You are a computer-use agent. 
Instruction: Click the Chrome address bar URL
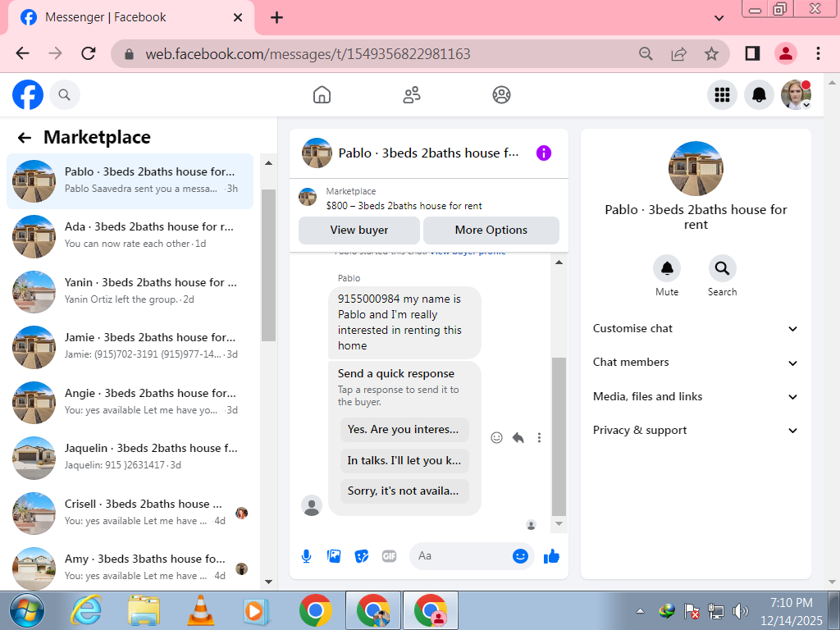coord(308,54)
